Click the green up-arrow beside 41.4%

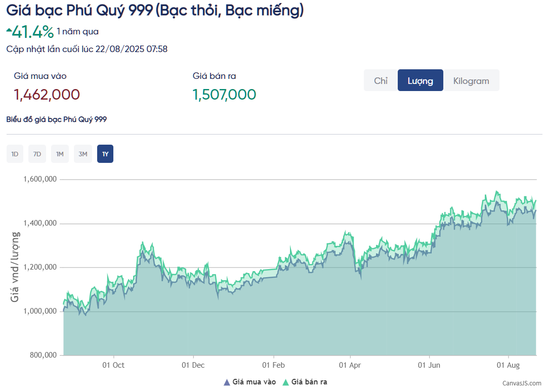9,31
